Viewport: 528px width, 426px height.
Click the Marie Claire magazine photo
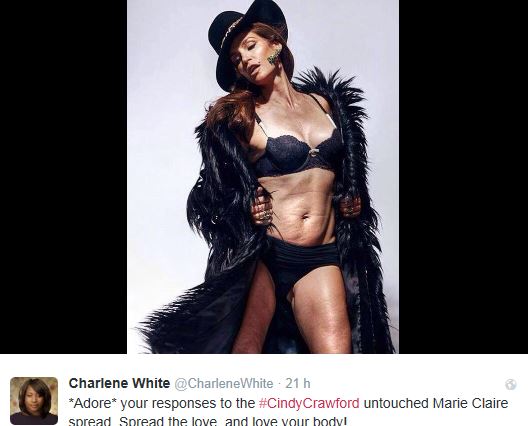[x=263, y=176]
